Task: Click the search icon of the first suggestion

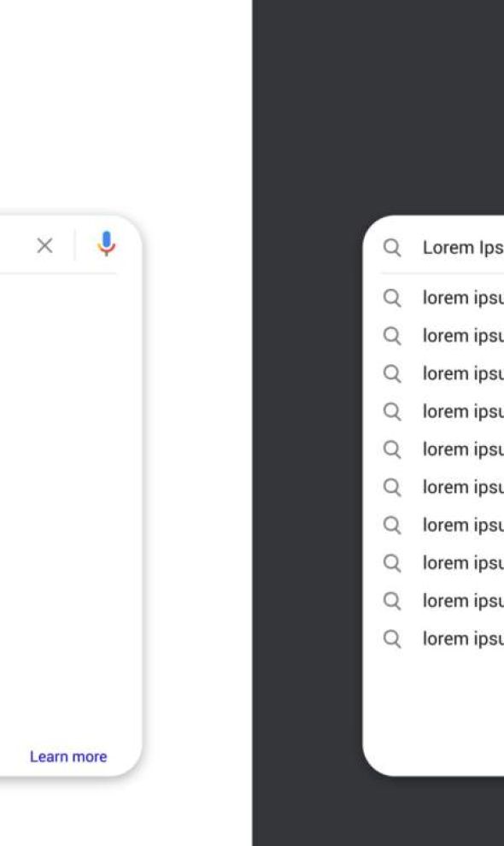Action: (x=392, y=298)
